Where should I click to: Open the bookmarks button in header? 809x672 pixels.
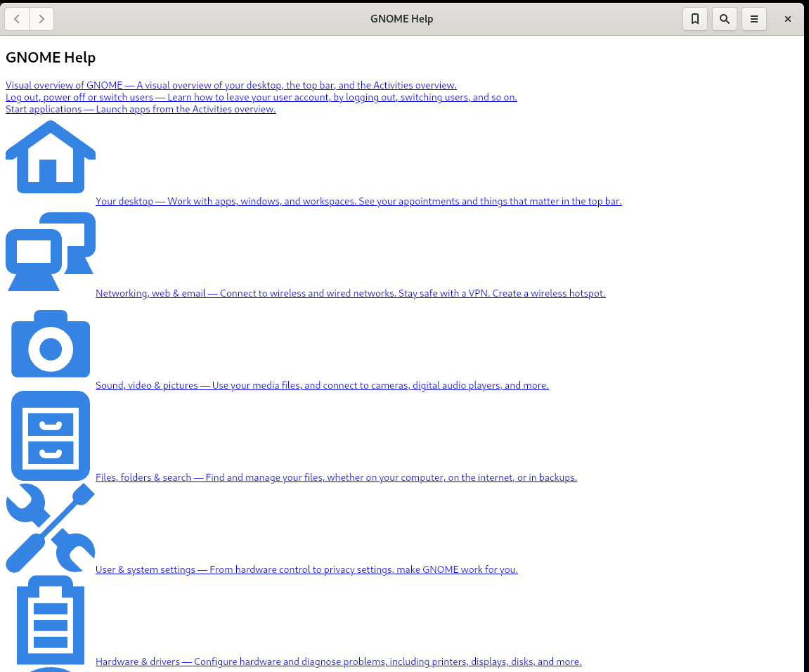[x=695, y=19]
